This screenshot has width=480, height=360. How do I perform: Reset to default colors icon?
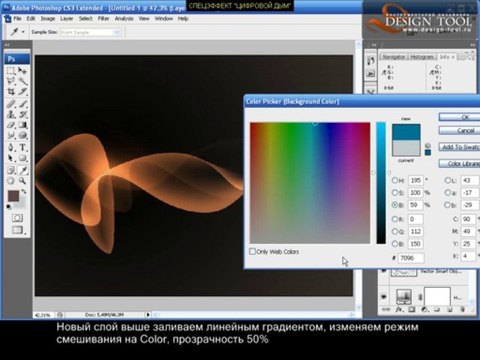point(9,207)
